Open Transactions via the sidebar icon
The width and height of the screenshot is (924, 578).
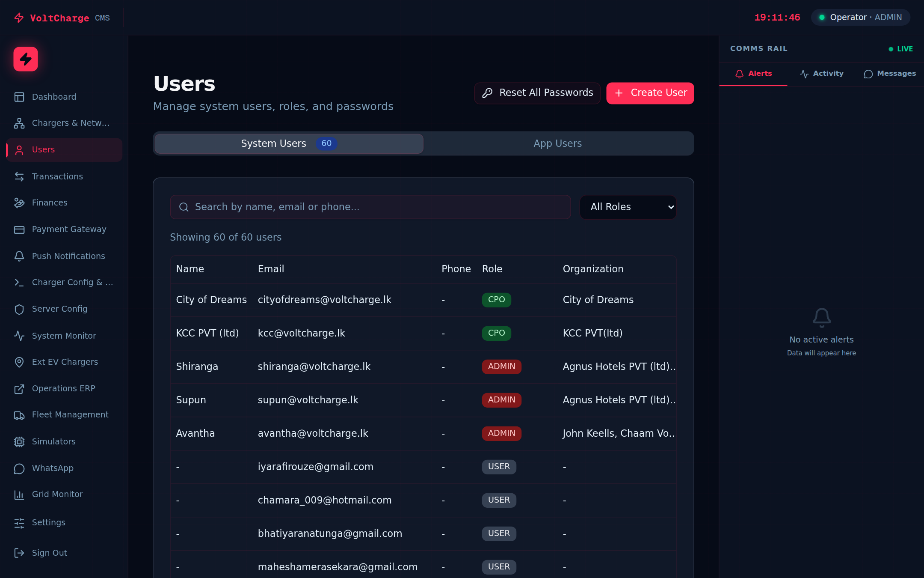tap(20, 176)
